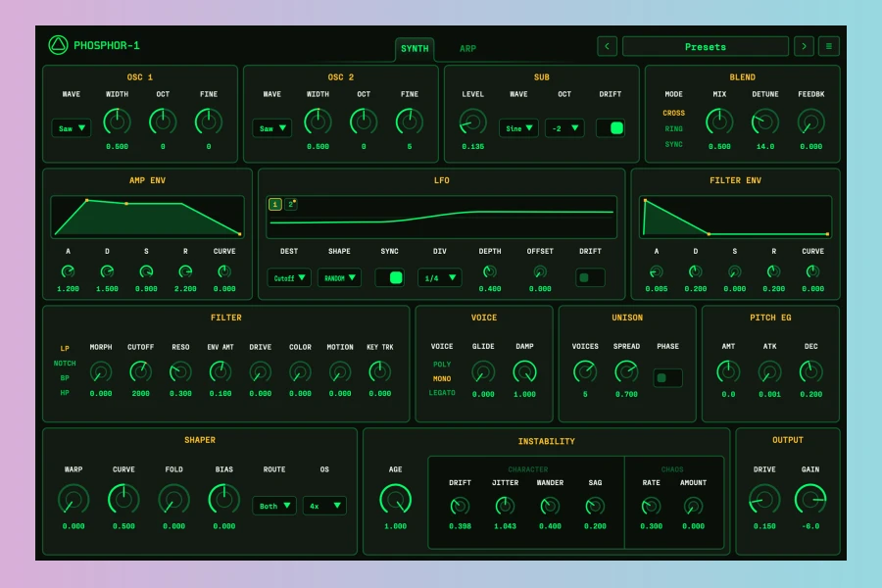The width and height of the screenshot is (882, 588).
Task: Open LFO SHAPE Random dropdown
Action: [339, 278]
